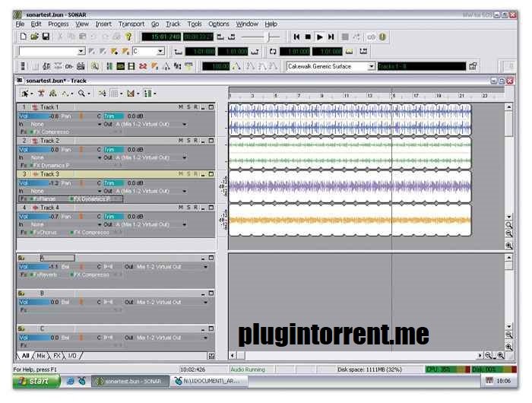Image resolution: width=532 pixels, height=403 pixels.
Task: Save the project with the floppy icon
Action: pos(46,36)
